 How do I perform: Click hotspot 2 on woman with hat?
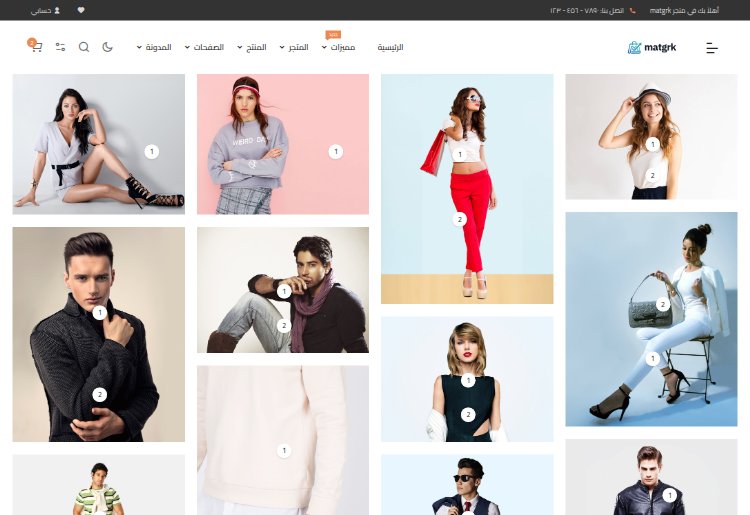652,175
